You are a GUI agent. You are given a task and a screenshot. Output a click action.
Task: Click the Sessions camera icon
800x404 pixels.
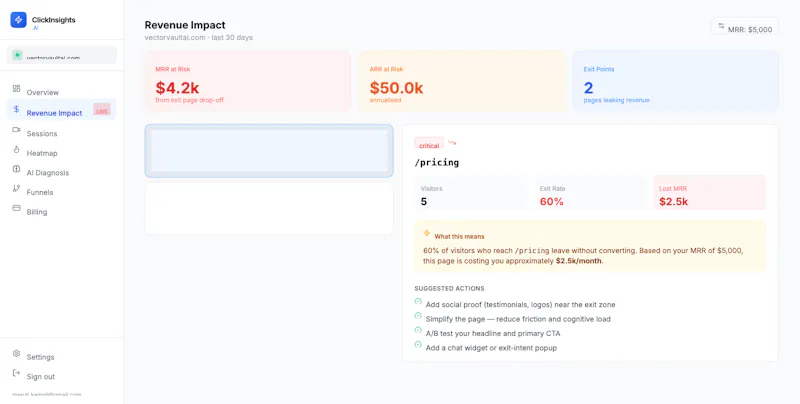coord(16,130)
